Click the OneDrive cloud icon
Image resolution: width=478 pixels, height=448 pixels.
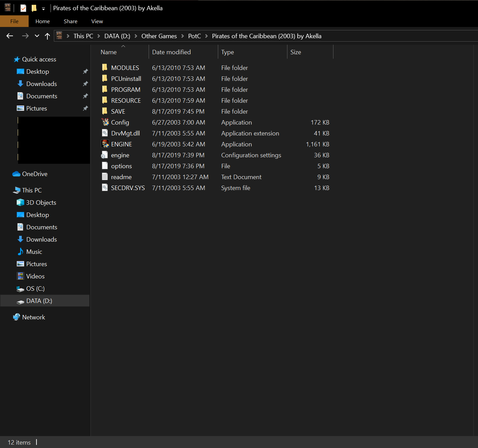(x=16, y=174)
